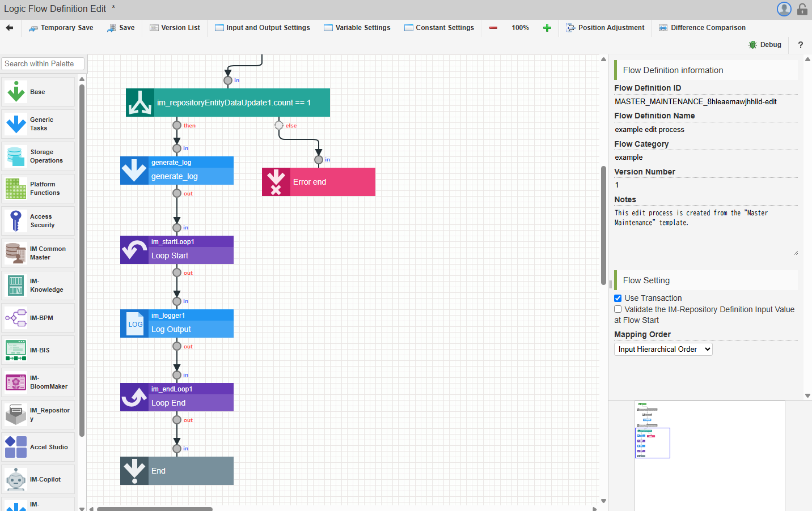Expand the IM-BIS palette category

click(x=38, y=350)
